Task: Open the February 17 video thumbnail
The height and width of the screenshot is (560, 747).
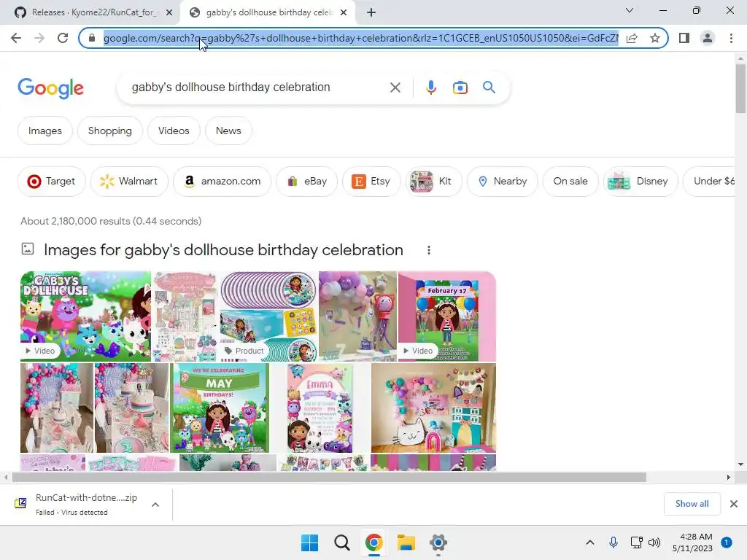Action: (x=447, y=316)
